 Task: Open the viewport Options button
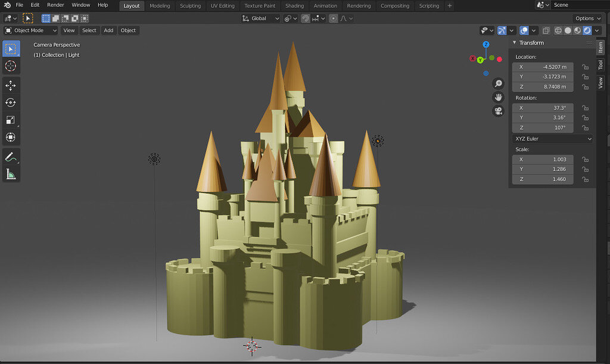click(587, 18)
